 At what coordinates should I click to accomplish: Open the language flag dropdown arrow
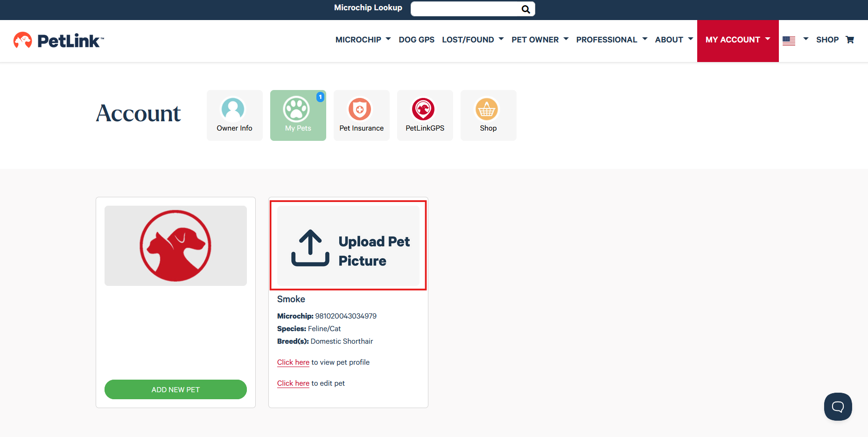[x=805, y=39]
